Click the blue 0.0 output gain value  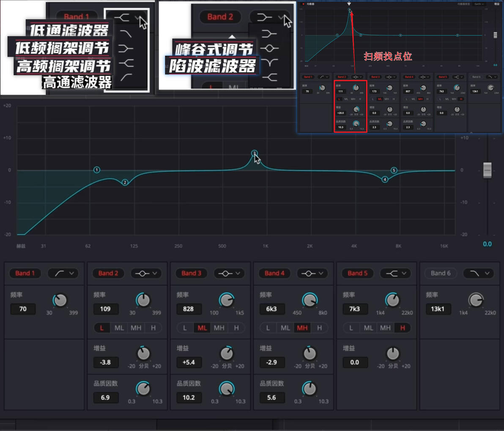487,244
